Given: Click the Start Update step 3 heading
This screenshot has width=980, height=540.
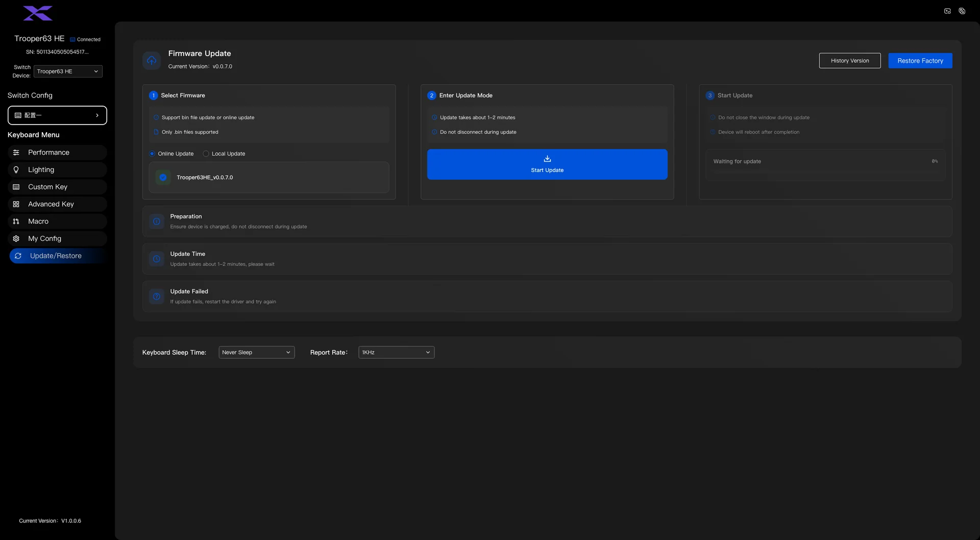Looking at the screenshot, I should coord(735,95).
